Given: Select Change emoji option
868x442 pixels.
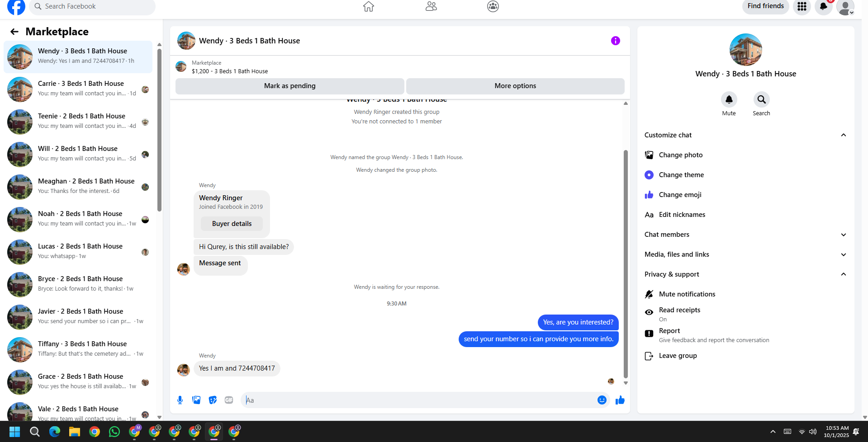Looking at the screenshot, I should click(x=745, y=195).
